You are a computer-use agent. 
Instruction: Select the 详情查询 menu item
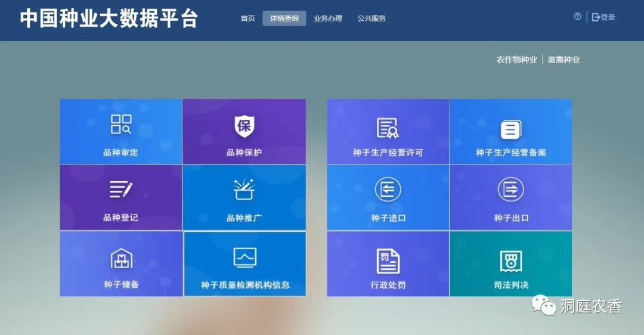pos(284,18)
